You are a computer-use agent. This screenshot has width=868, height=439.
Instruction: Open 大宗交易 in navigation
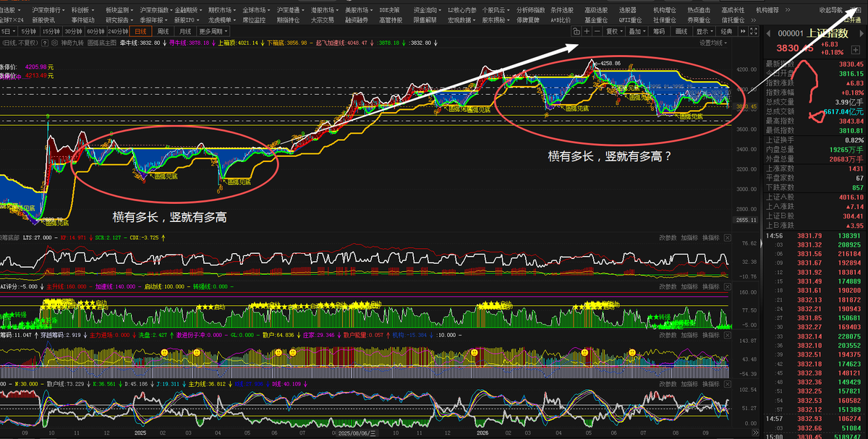323,20
